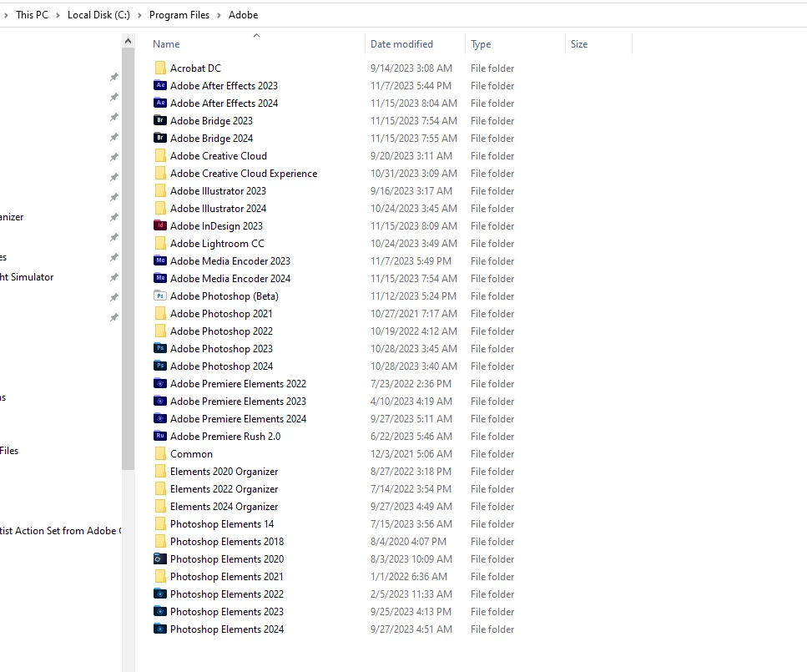807x672 pixels.
Task: Click the Adobe After Effects 2024 folder icon
Action: point(160,103)
